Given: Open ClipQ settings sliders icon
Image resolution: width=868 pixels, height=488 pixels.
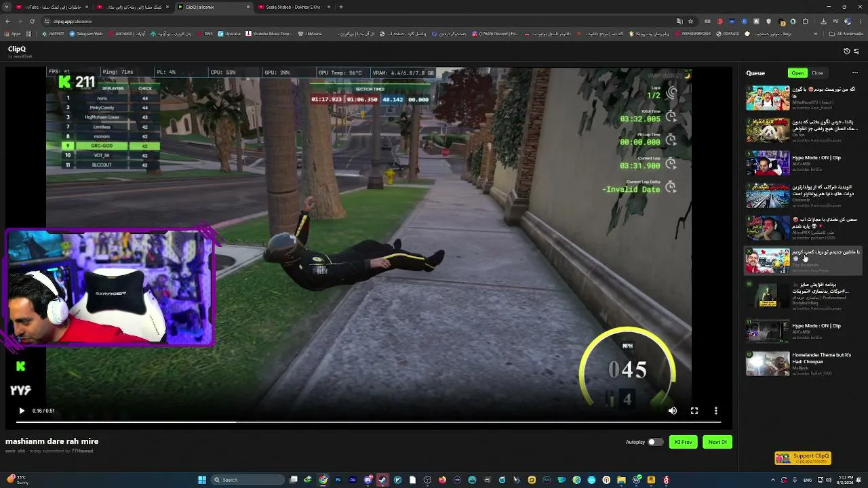Looking at the screenshot, I should point(856,51).
